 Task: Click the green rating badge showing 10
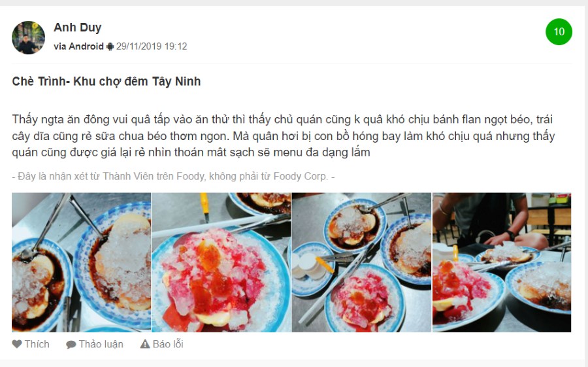pyautogui.click(x=559, y=31)
